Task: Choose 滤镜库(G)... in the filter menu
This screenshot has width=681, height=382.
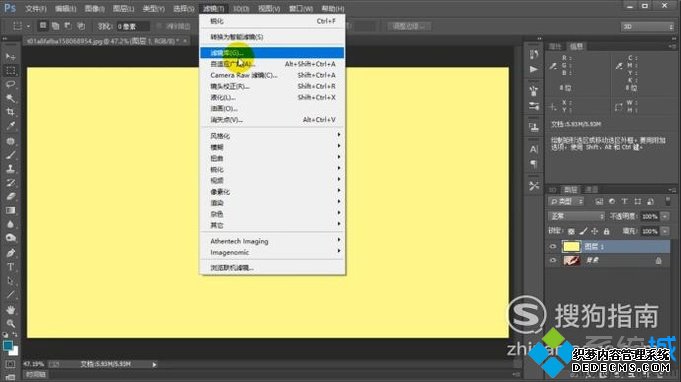Action: point(272,53)
